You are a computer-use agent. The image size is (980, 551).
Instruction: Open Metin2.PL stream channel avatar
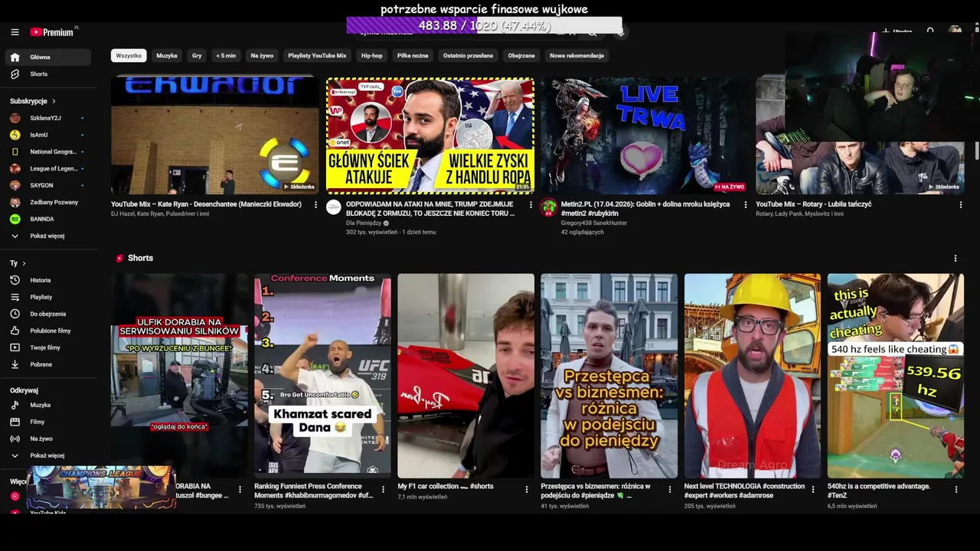548,207
